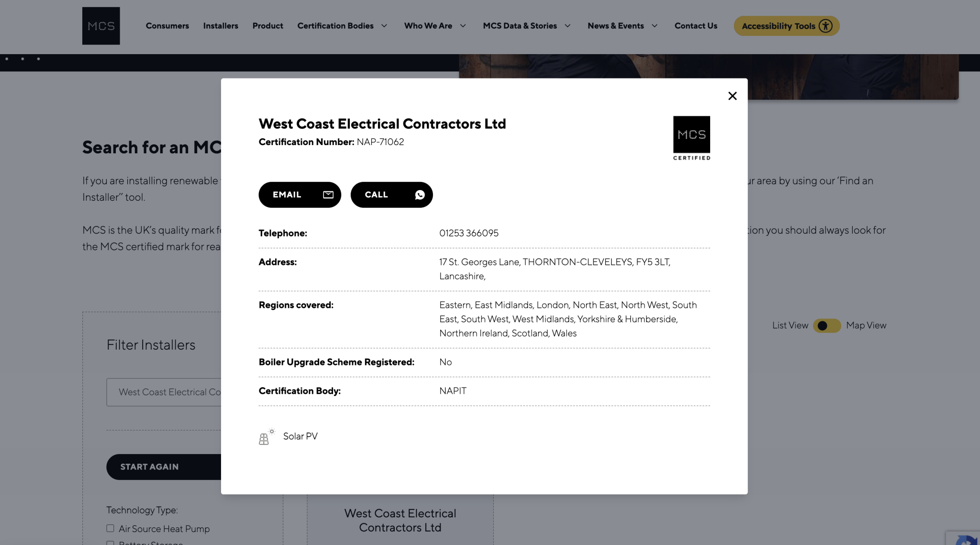Viewport: 980px width, 545px height.
Task: Expand the Who We Are menu chevron
Action: (463, 26)
